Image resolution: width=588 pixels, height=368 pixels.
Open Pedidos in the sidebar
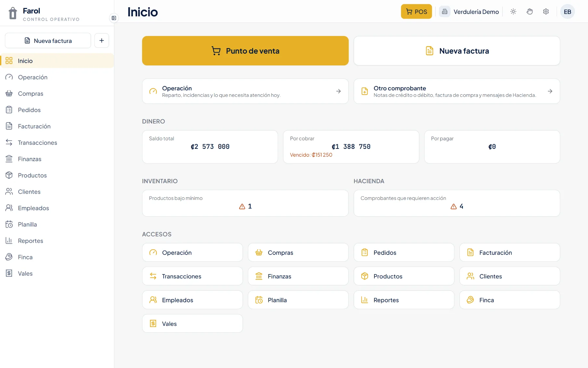point(57,110)
